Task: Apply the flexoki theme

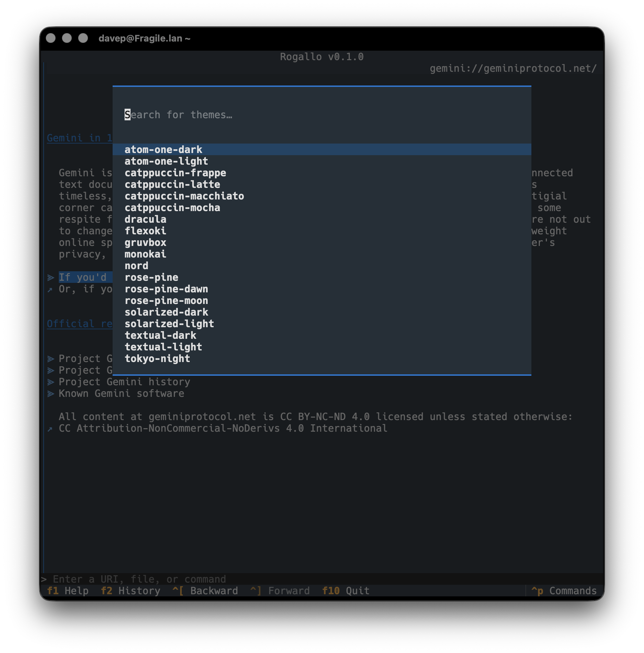Action: (x=322, y=231)
